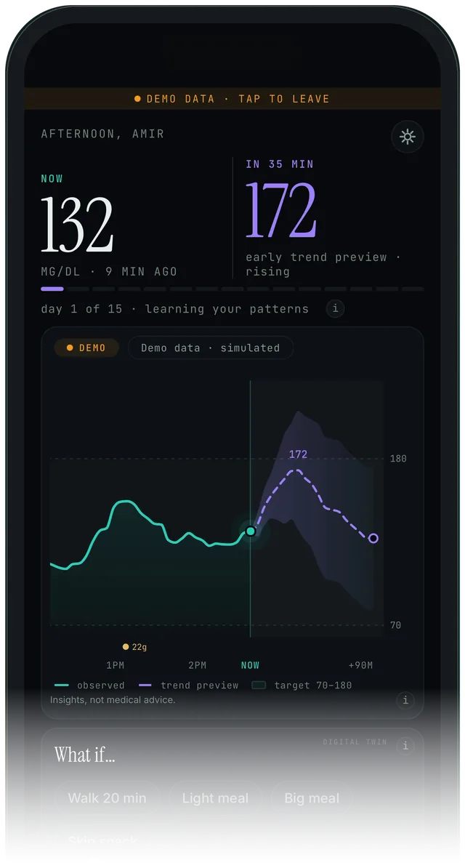The image size is (465, 868).
Task: Click the AFTERNOON, AMIR greeting
Action: point(102,134)
